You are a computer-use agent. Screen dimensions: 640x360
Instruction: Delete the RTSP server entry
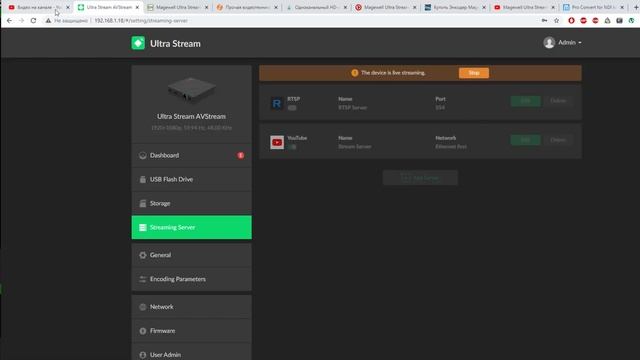(558, 101)
